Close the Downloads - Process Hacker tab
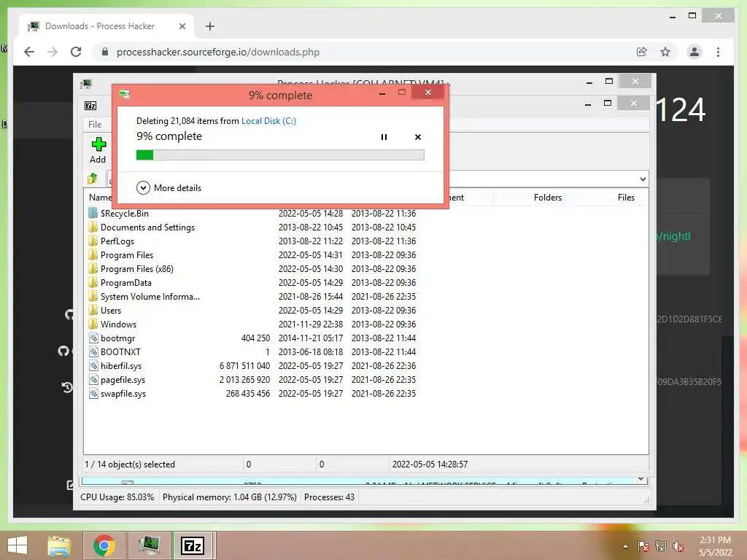The image size is (747, 560). (x=182, y=26)
